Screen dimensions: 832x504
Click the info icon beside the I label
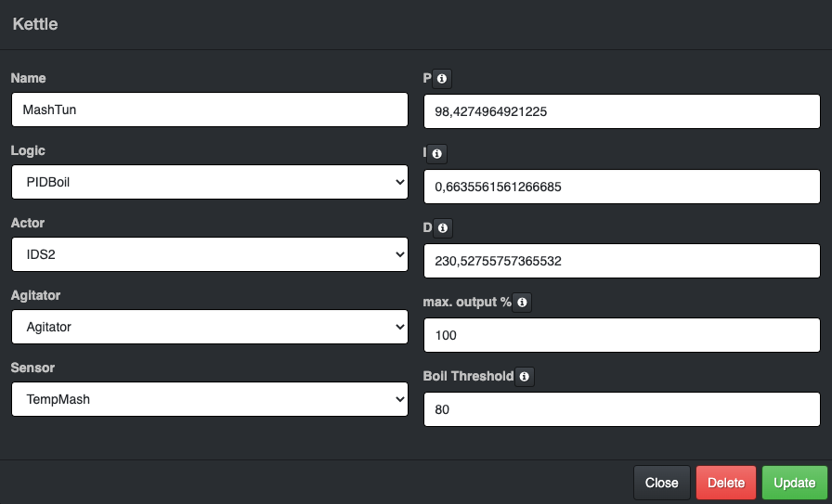438,154
